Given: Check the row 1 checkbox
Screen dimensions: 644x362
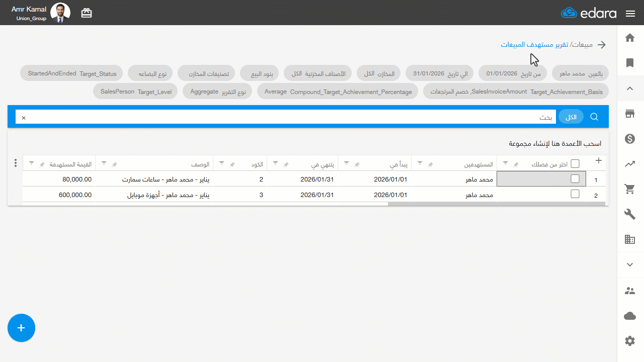Looking at the screenshot, I should tap(575, 179).
